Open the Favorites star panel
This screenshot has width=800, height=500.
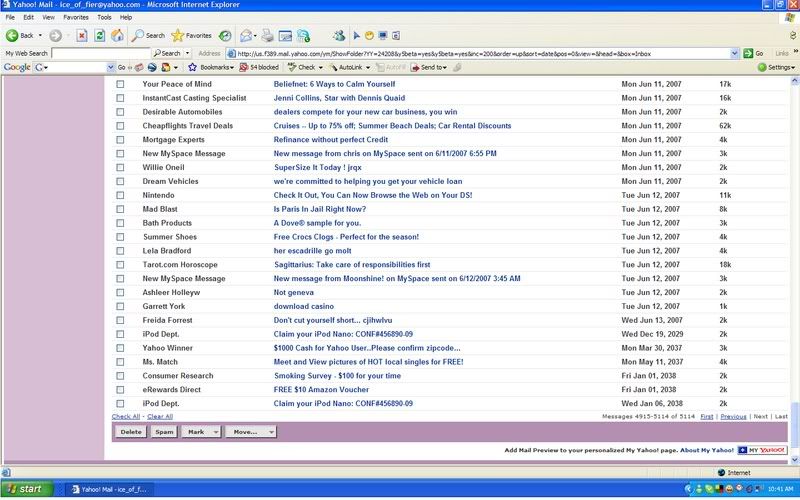tap(191, 35)
